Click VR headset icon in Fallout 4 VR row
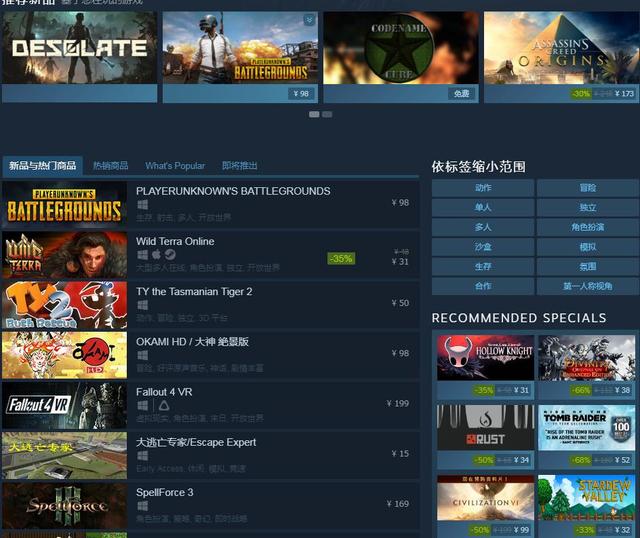The height and width of the screenshot is (538, 640). point(164,405)
